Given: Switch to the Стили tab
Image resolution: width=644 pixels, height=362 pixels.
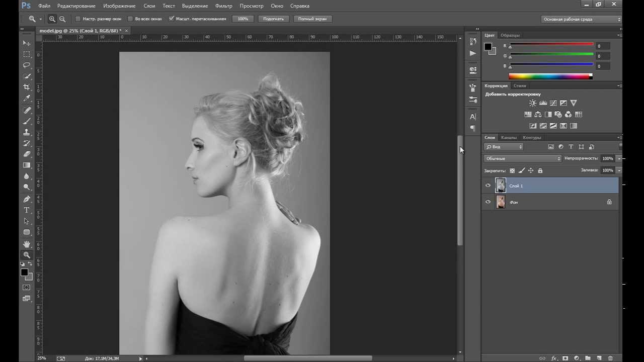Looking at the screenshot, I should tap(520, 85).
